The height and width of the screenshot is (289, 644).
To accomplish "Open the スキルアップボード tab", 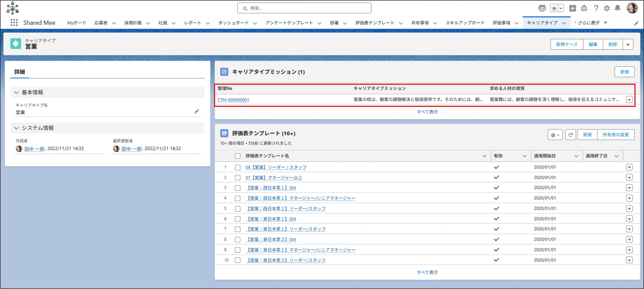I will click(x=465, y=23).
